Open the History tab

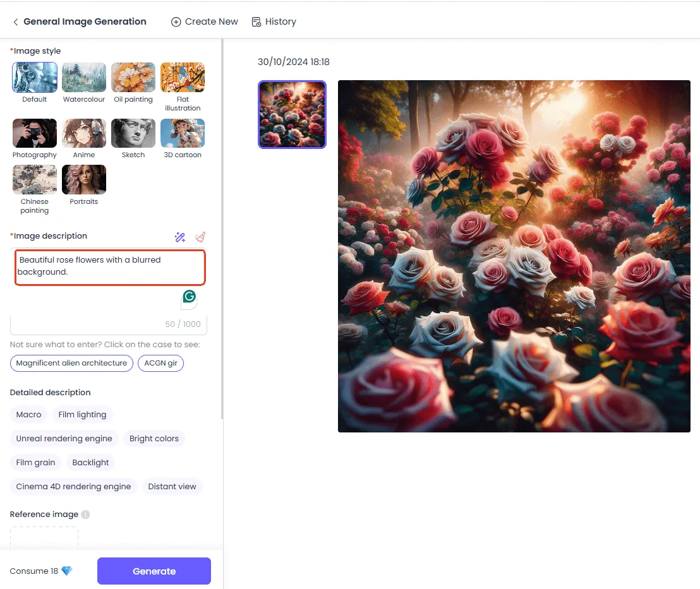tap(274, 22)
